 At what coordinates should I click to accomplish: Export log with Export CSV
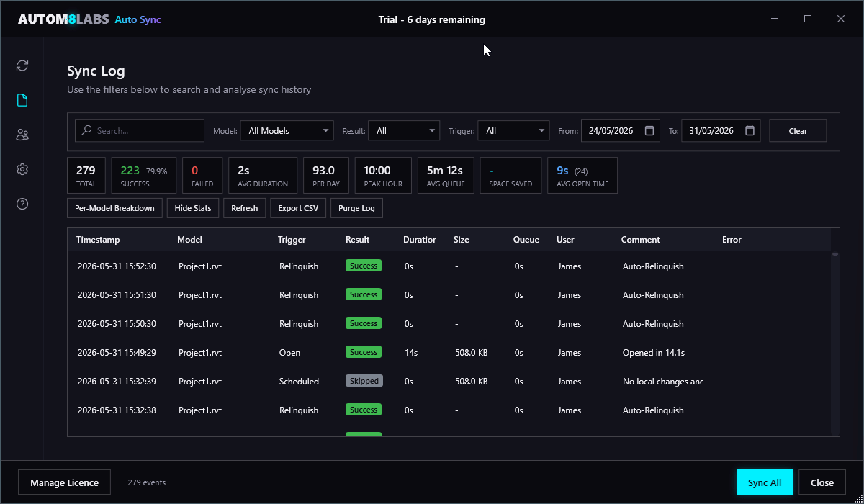[x=298, y=208]
